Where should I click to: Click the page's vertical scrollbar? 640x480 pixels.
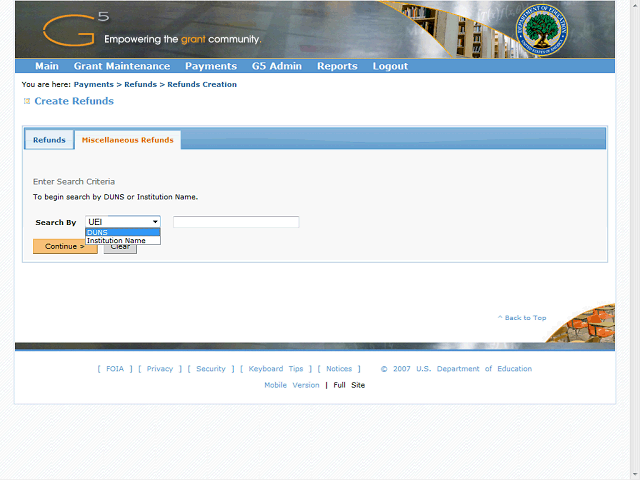point(635,240)
